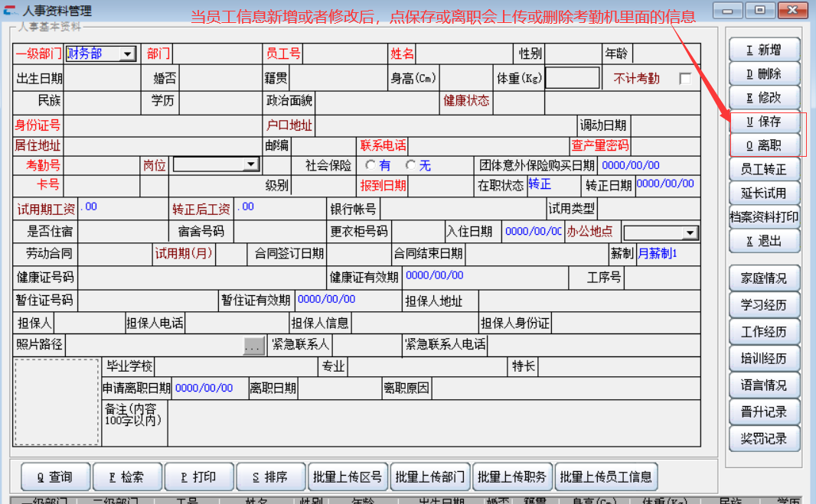Click the 批量上传区号 button
Screen dimensions: 816x504
click(x=348, y=477)
